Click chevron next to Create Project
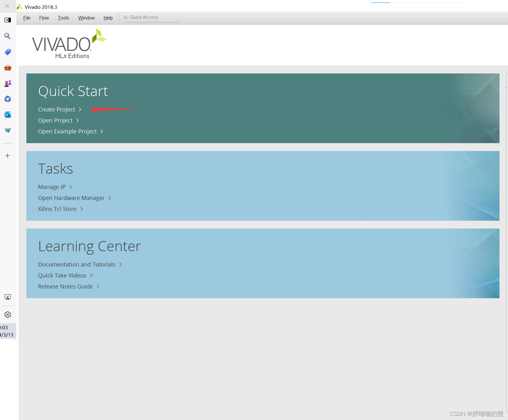Image resolution: width=508 pixels, height=420 pixels. click(x=80, y=110)
